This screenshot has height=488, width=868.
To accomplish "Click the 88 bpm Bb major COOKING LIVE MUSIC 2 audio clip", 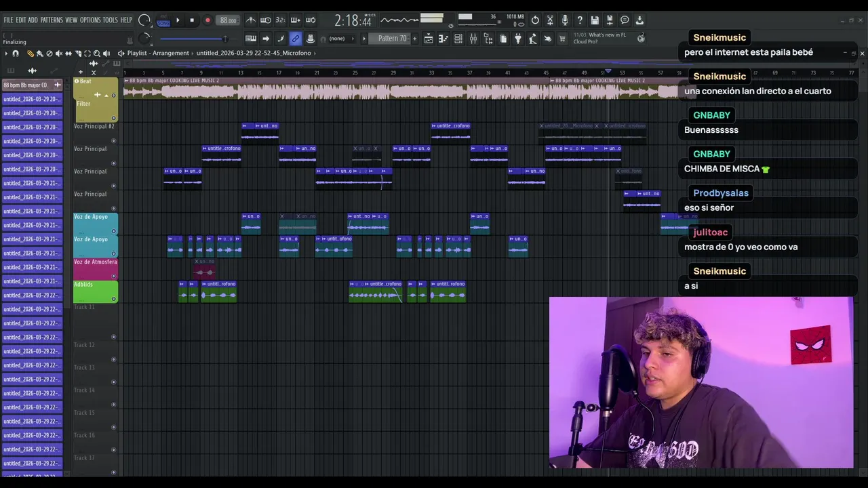I will 336,88.
